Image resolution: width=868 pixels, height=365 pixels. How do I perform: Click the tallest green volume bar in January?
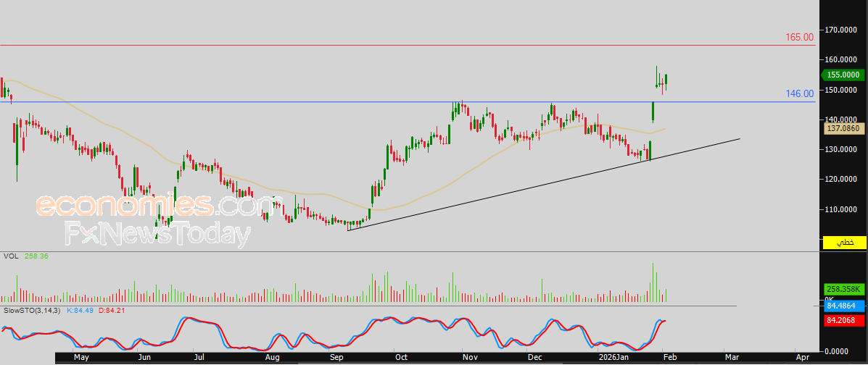pyautogui.click(x=653, y=282)
